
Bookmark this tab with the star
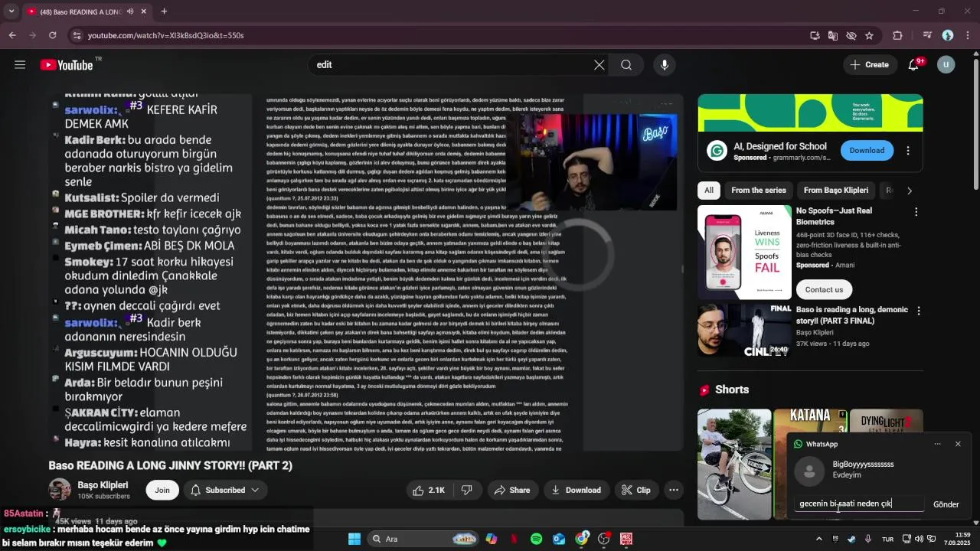pyautogui.click(x=869, y=35)
